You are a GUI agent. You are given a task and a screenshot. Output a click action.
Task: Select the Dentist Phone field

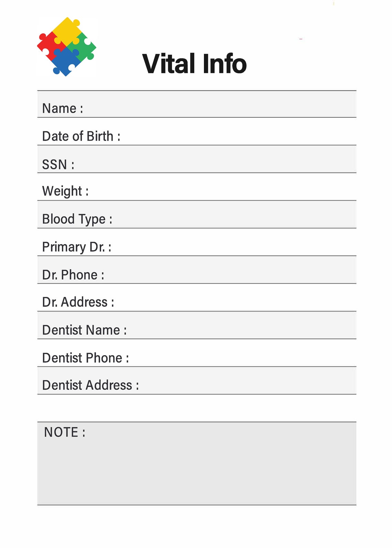tap(197, 353)
